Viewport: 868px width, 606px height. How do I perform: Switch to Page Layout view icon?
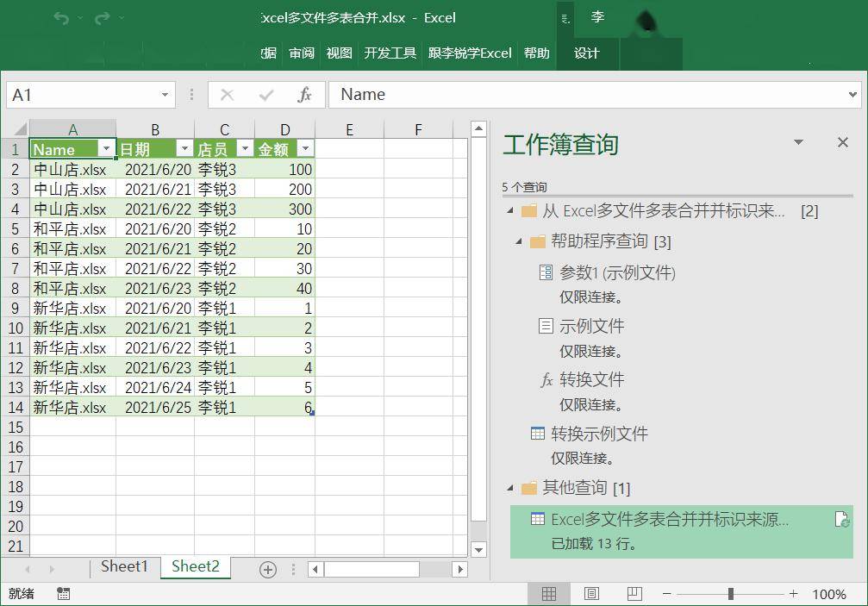pos(592,594)
